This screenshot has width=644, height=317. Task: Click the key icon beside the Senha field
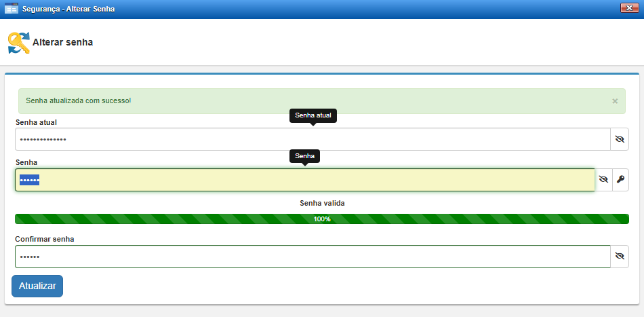click(620, 180)
